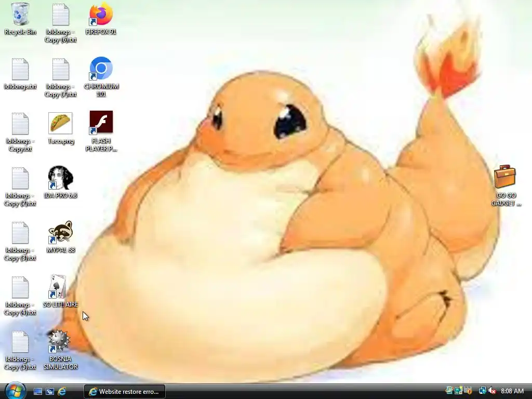The image size is (532, 399).
Task: Open the FLASH PLAYER shortcut icon
Action: coord(101,131)
